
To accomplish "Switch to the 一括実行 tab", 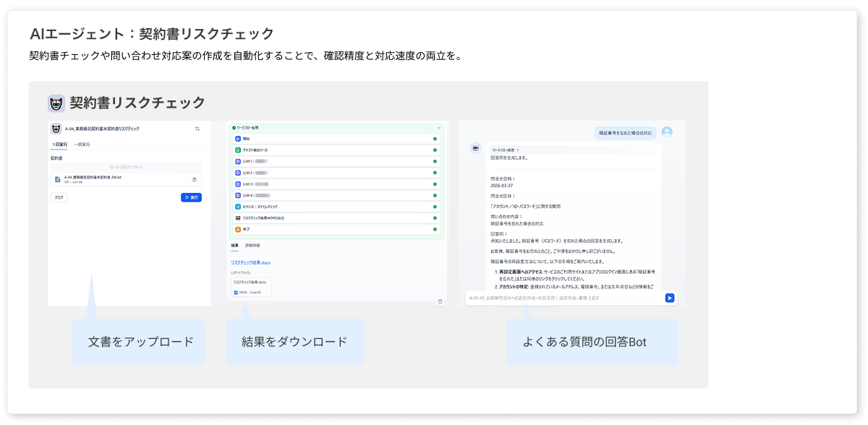I will pyautogui.click(x=82, y=145).
